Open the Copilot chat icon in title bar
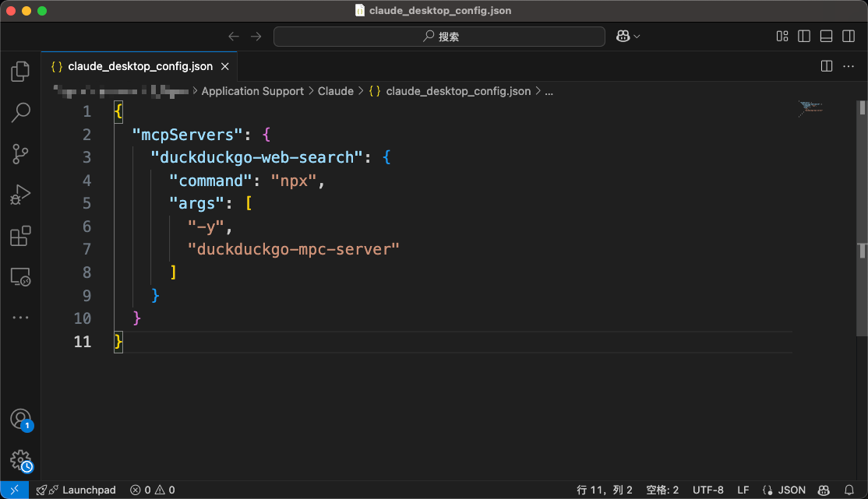The width and height of the screenshot is (868, 499). click(x=623, y=37)
